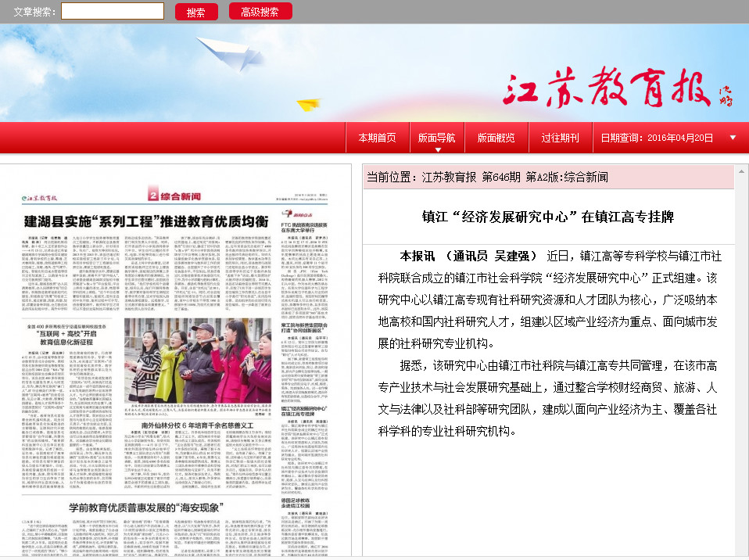Open the 版面概览 menu item
This screenshot has height=560, width=749.
pos(496,138)
